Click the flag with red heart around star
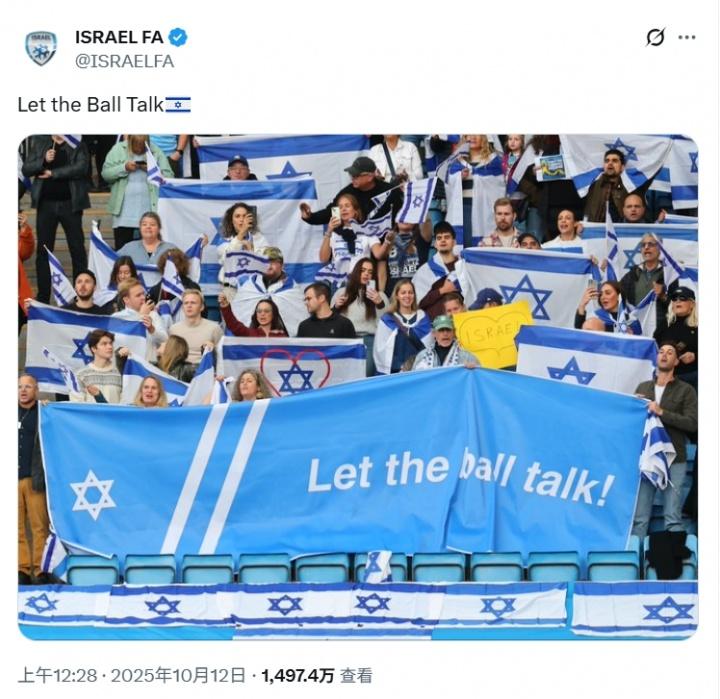This screenshot has height=699, width=720. coord(294,366)
